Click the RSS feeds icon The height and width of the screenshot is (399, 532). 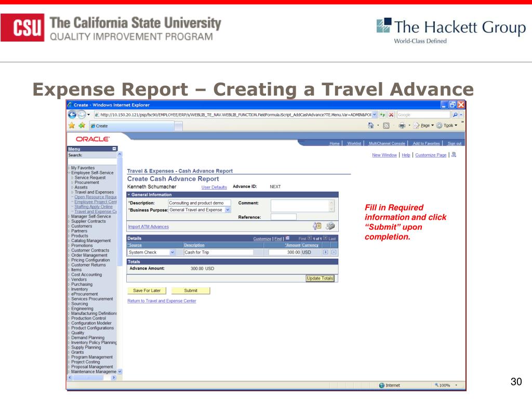coord(386,126)
